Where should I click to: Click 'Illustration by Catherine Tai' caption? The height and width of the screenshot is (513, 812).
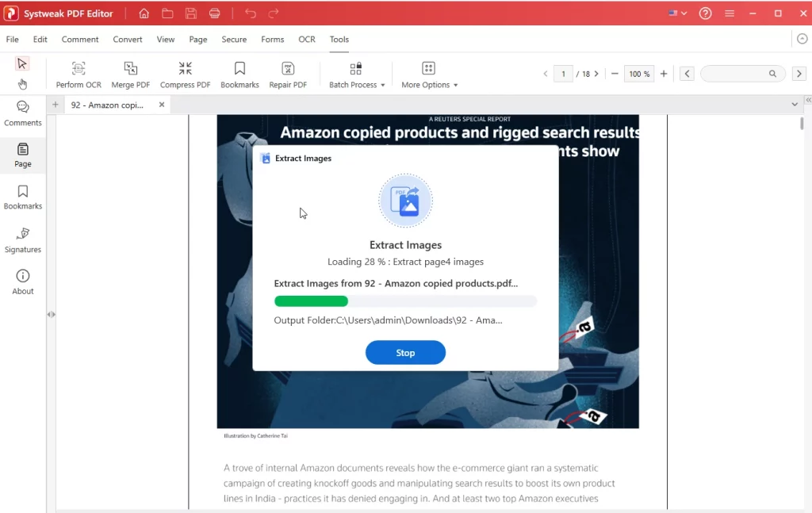[x=256, y=435]
